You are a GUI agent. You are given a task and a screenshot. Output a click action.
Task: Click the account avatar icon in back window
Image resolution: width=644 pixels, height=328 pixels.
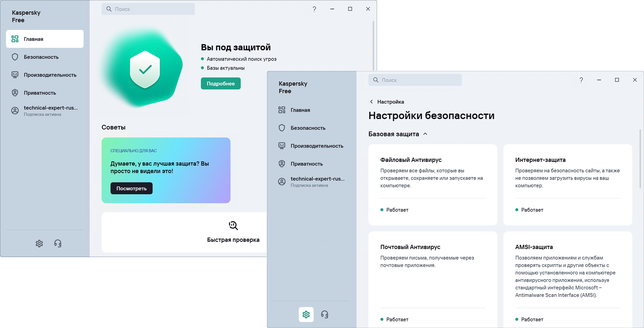[15, 111]
